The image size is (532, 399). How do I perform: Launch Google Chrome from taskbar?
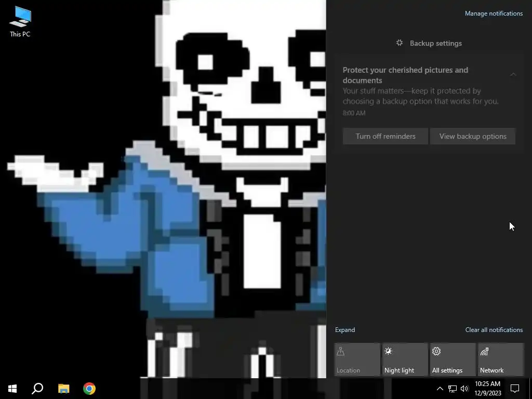89,389
